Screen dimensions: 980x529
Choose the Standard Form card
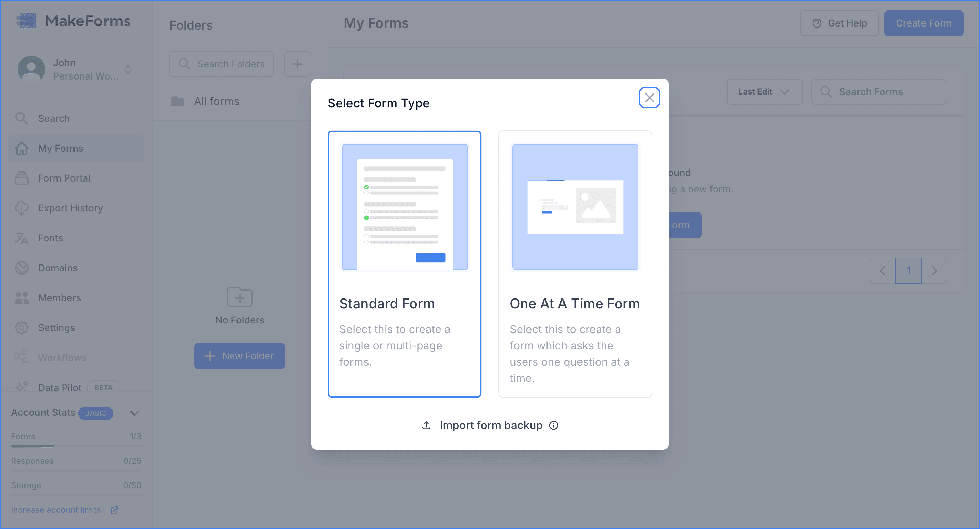[x=404, y=264]
